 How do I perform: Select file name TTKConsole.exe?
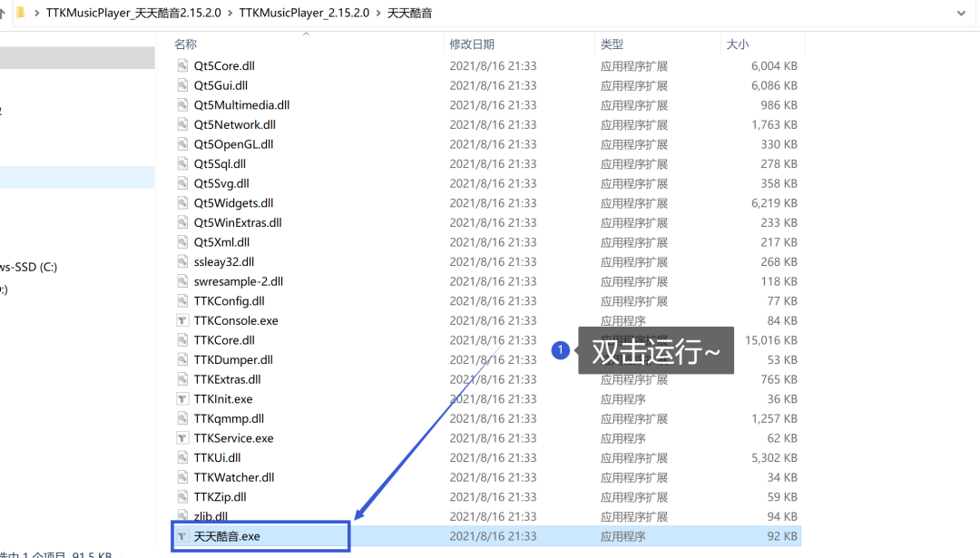coord(236,320)
